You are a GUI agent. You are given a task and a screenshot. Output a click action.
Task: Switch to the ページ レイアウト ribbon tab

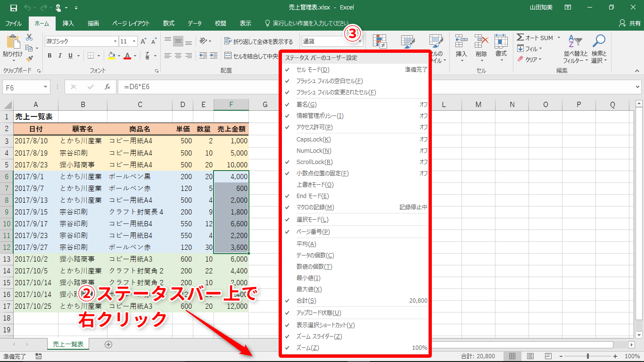pyautogui.click(x=131, y=23)
